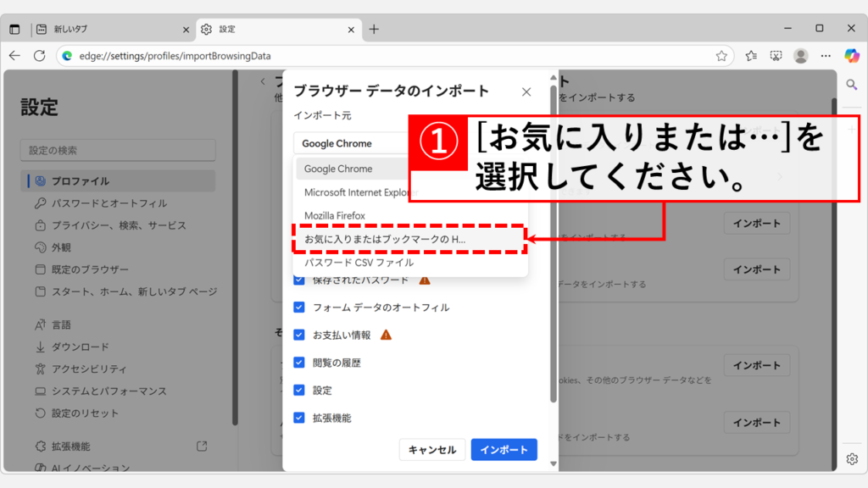Select Mozilla Firefox option
This screenshot has width=868, height=488.
410,216
